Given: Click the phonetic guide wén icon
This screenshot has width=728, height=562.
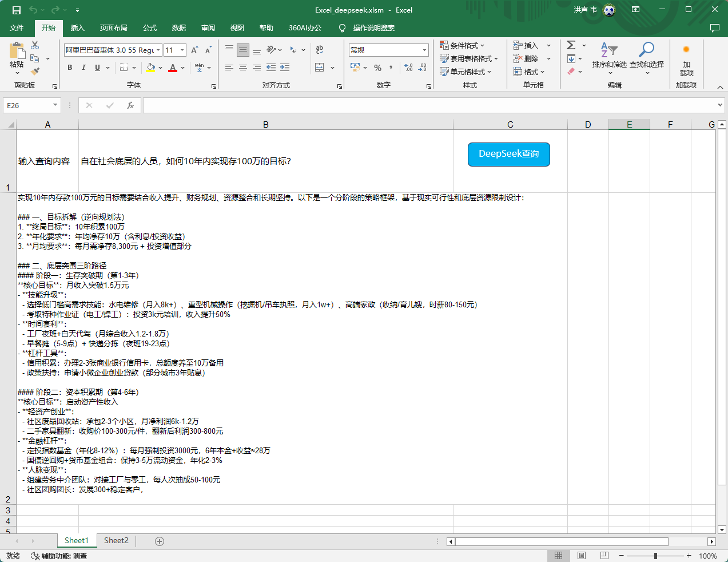Looking at the screenshot, I should (x=199, y=68).
